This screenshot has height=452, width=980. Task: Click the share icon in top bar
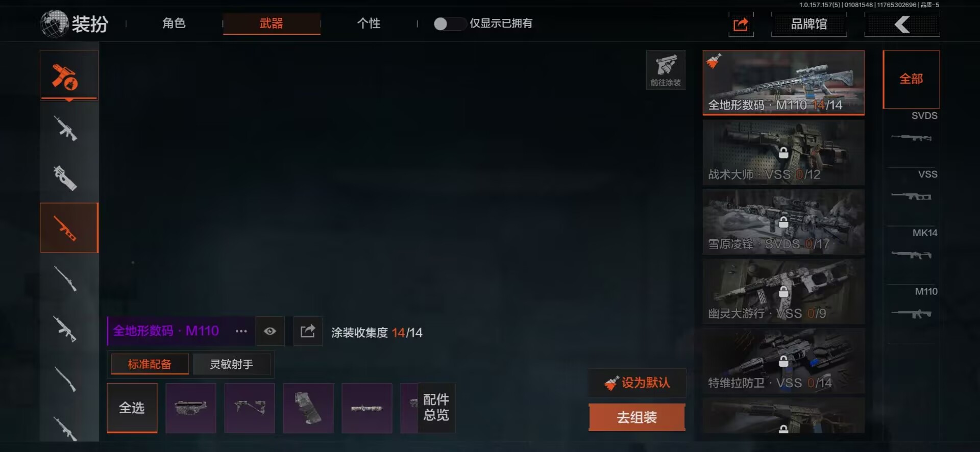(x=741, y=24)
